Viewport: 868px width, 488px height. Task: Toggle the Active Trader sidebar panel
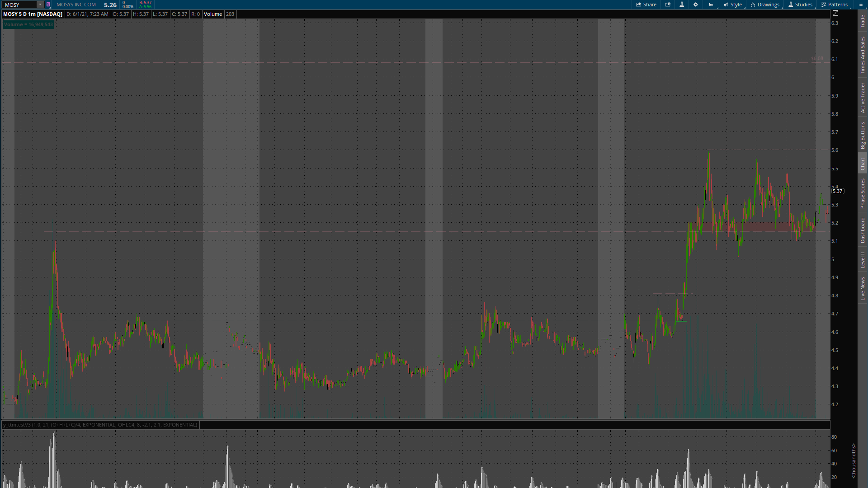pyautogui.click(x=863, y=98)
